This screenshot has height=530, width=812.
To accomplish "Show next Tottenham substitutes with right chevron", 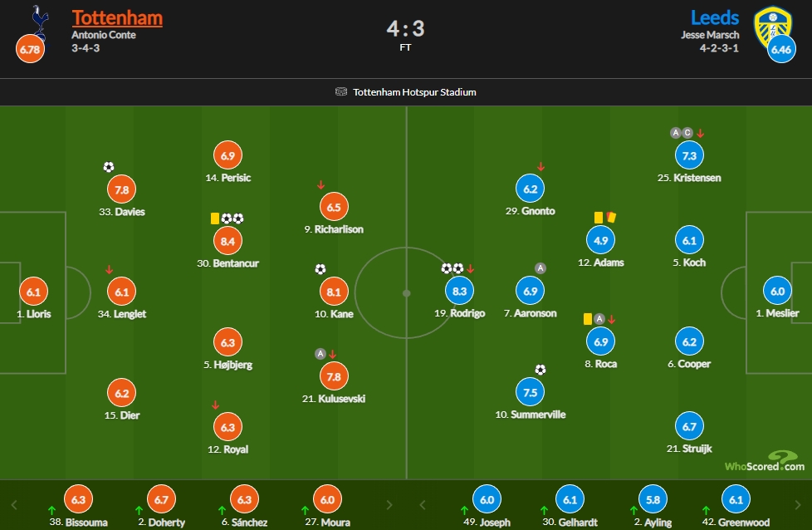I will [389, 504].
